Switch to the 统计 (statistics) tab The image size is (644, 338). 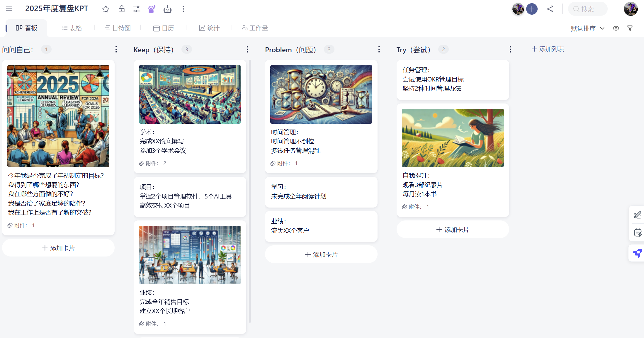pos(209,28)
